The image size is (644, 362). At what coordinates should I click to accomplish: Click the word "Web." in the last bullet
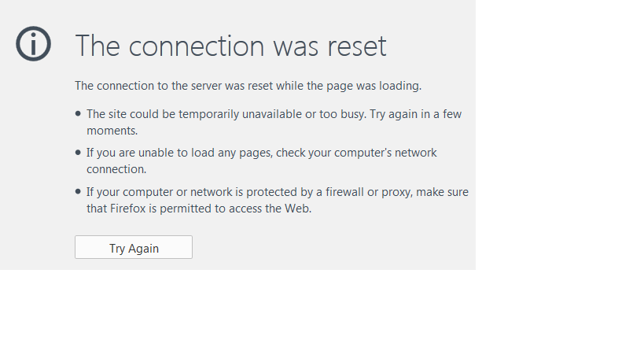coord(298,209)
